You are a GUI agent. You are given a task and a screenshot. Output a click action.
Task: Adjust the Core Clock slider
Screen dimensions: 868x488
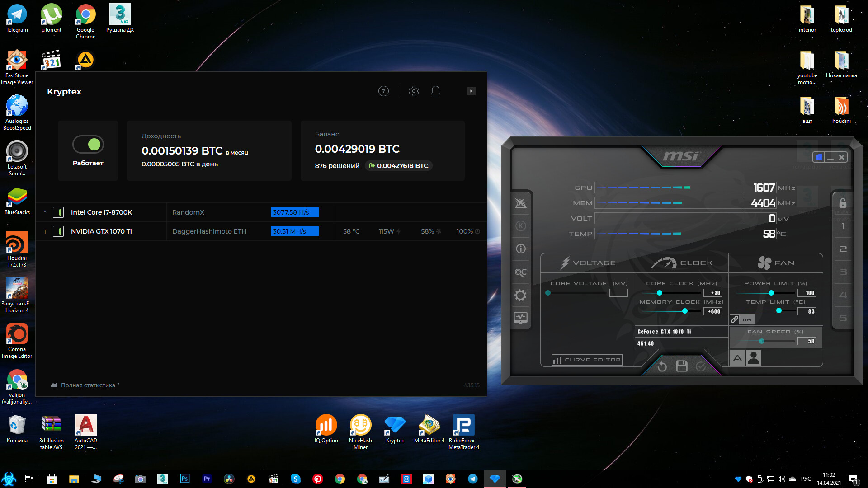click(660, 293)
